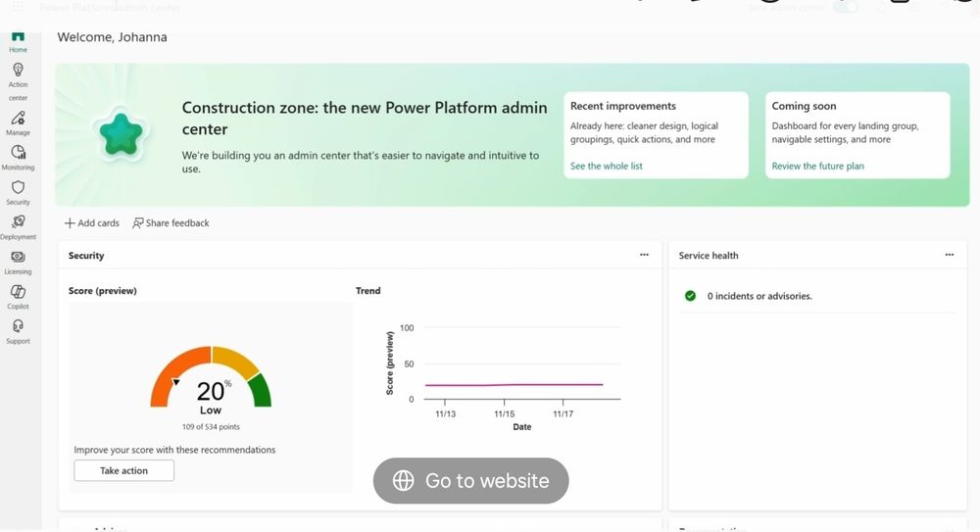Click the green star banner icon
This screenshot has height=532, width=980.
coord(121,134)
